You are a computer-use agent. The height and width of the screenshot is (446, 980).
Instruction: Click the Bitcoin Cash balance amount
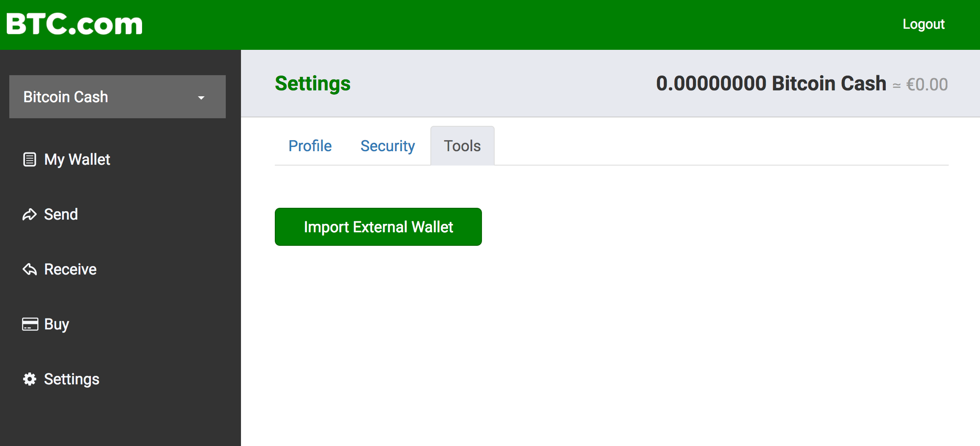pyautogui.click(x=771, y=83)
